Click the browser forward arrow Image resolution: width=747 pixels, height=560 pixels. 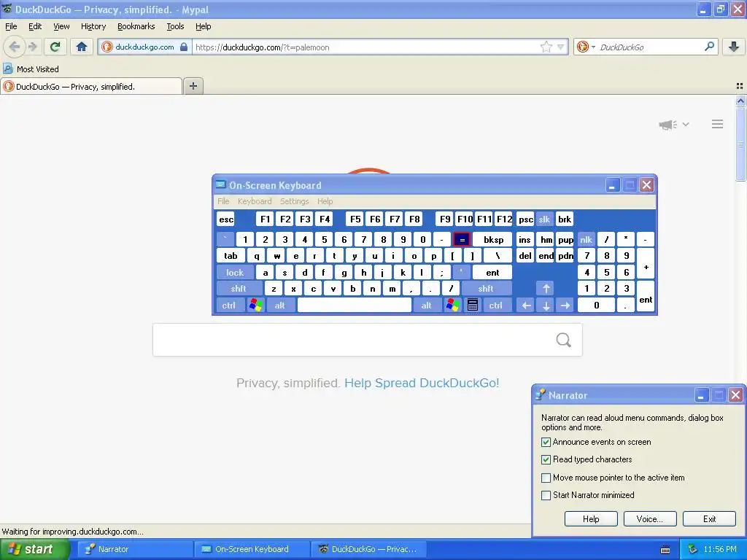click(32, 47)
